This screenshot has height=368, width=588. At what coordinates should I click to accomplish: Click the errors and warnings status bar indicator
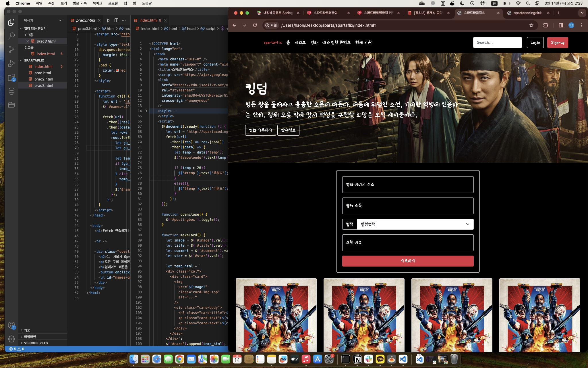coord(17,349)
